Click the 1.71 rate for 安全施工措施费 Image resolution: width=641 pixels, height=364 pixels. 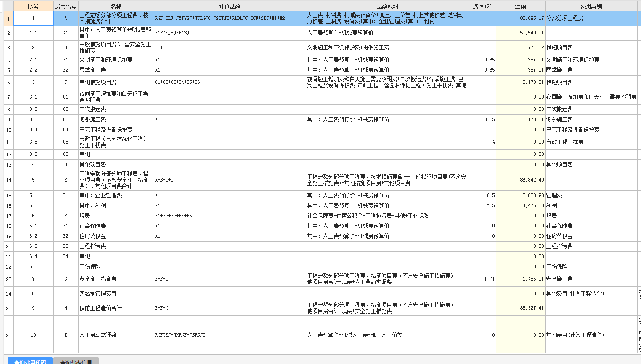point(483,279)
